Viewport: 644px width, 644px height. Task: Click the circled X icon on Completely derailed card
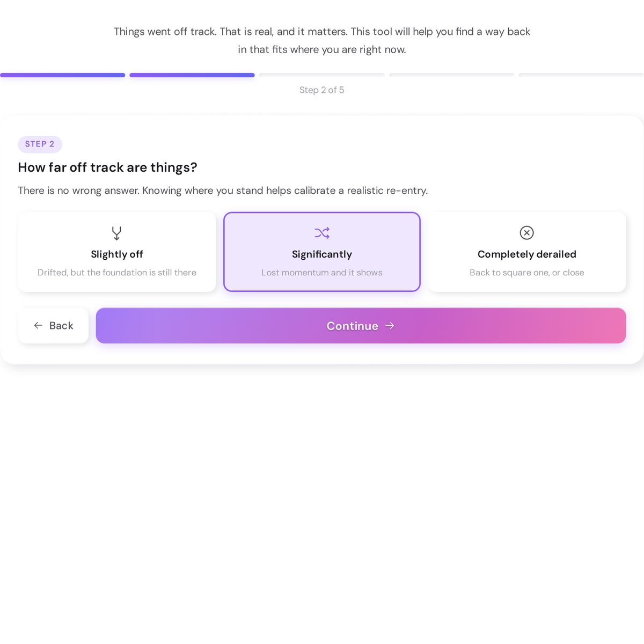pos(526,233)
